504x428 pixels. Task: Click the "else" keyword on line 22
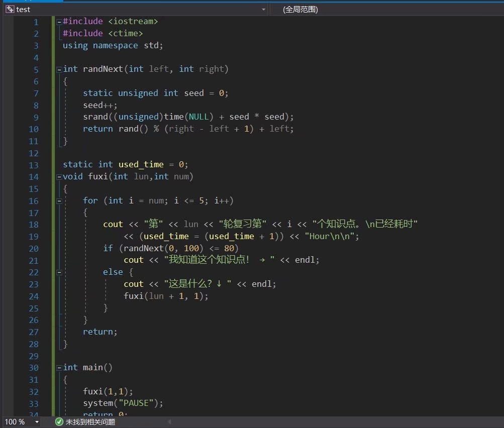click(x=113, y=272)
